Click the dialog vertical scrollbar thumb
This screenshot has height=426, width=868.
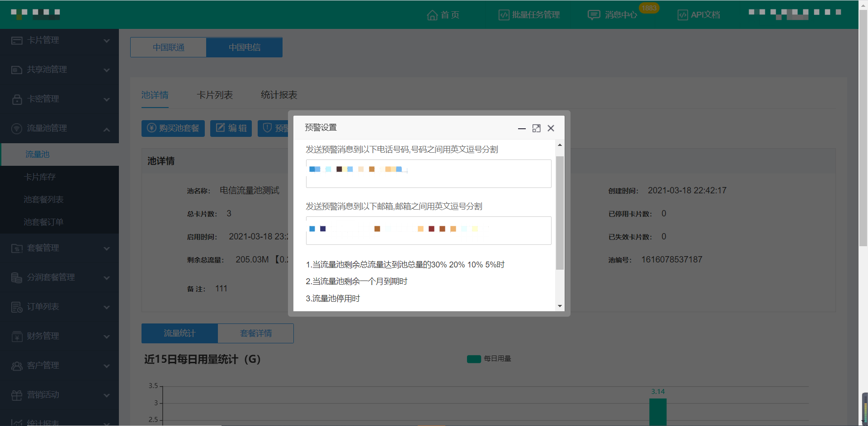click(560, 213)
